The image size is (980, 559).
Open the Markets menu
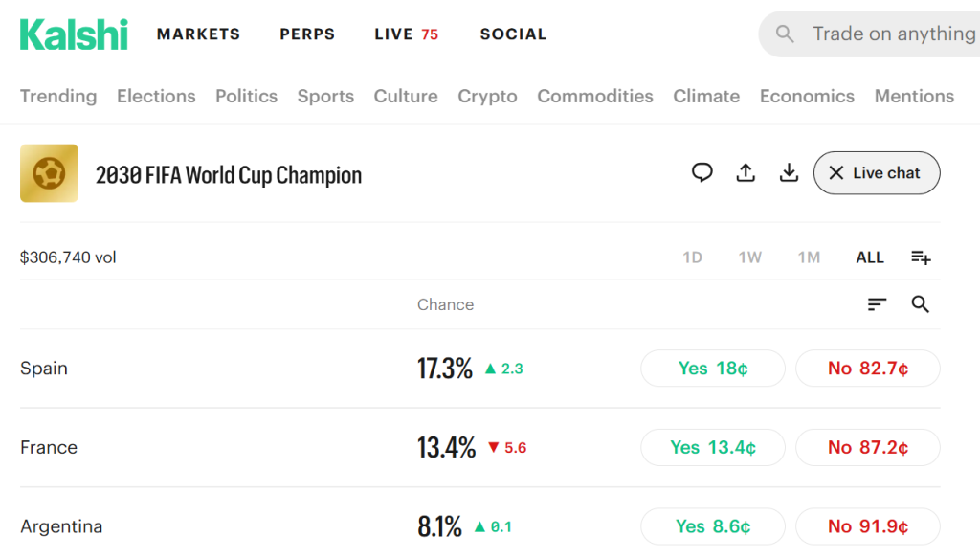click(x=198, y=34)
